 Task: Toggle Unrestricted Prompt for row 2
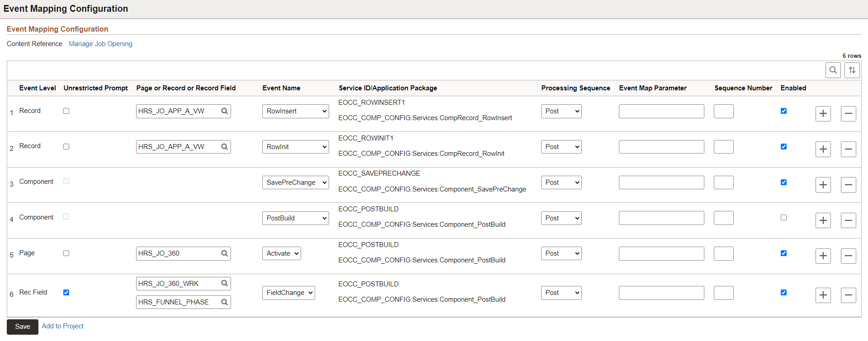click(x=66, y=146)
